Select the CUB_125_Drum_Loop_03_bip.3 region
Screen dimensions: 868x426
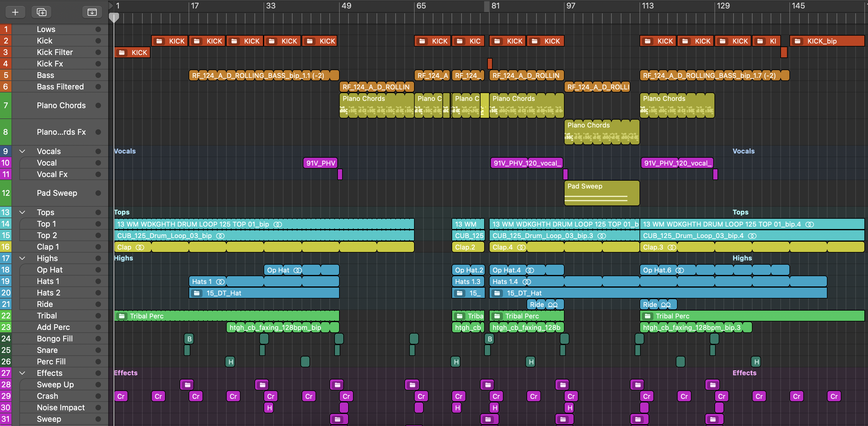click(564, 236)
